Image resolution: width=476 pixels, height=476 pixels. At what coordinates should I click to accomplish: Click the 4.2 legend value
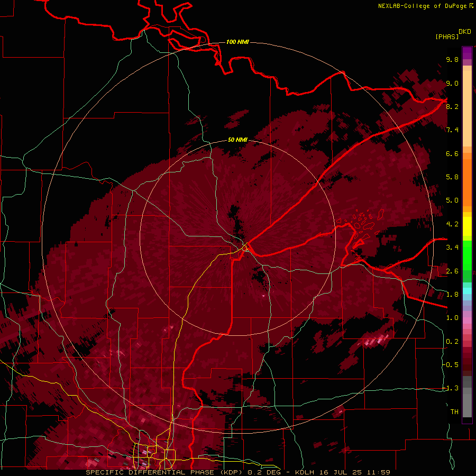point(452,224)
